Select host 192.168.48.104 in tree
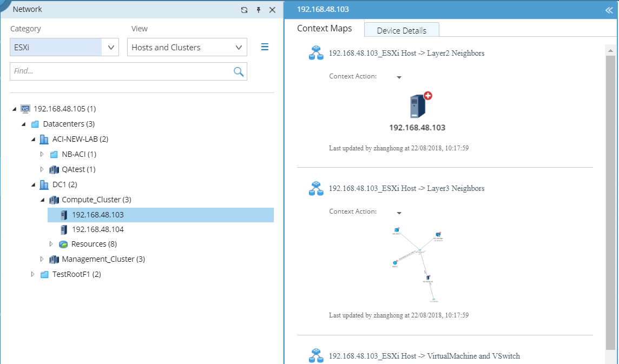 [x=98, y=229]
